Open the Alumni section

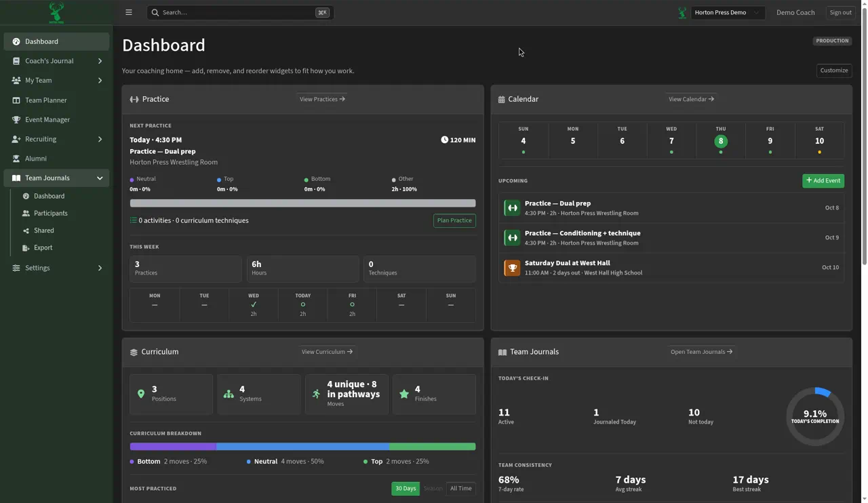pos(56,159)
